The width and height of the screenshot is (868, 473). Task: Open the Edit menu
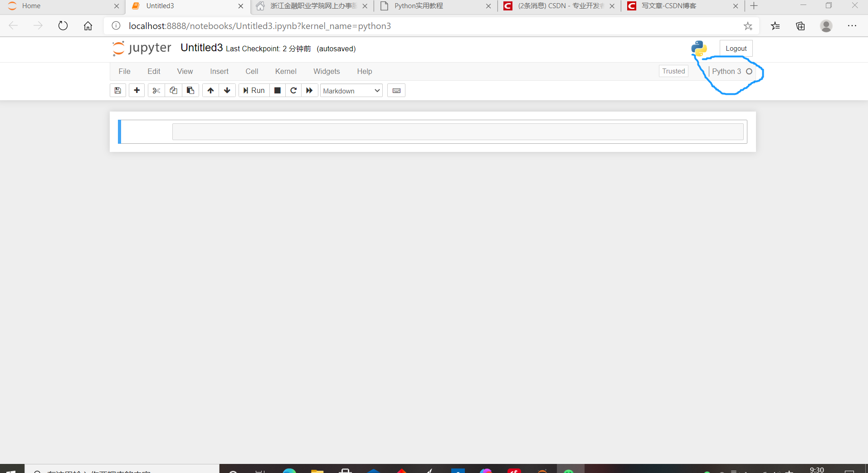click(x=154, y=71)
